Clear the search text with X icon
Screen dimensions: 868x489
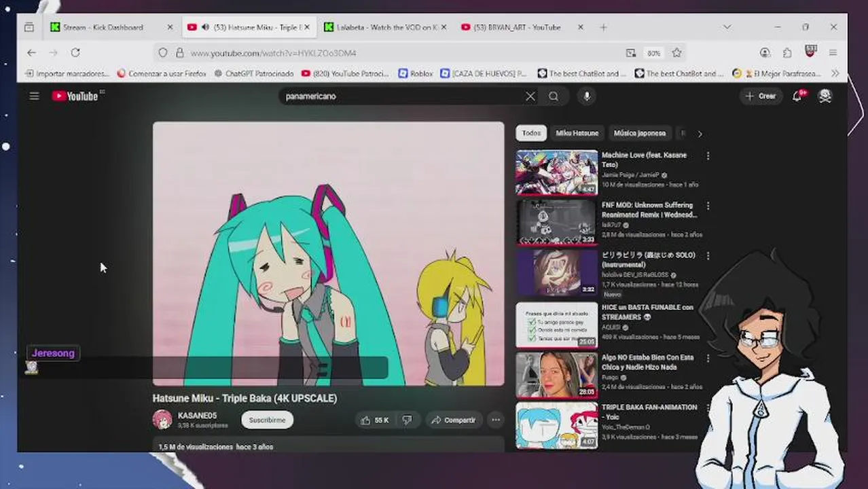pyautogui.click(x=530, y=96)
